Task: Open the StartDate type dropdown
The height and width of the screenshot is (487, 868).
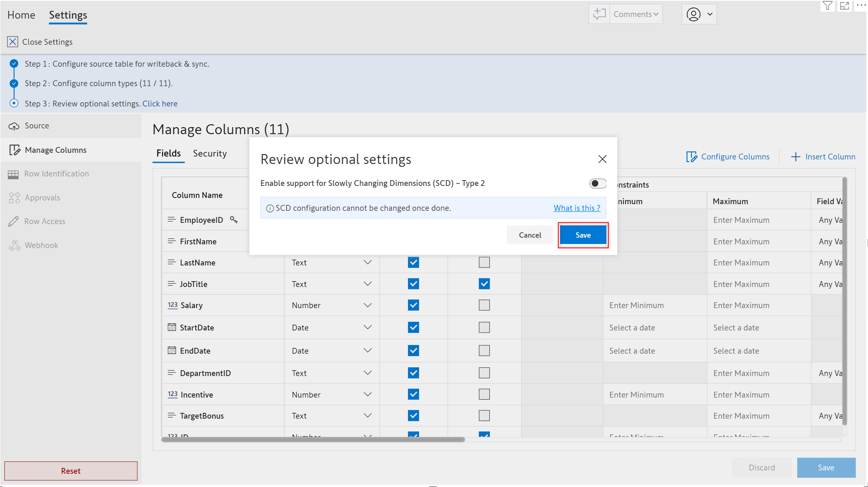Action: [x=367, y=328]
